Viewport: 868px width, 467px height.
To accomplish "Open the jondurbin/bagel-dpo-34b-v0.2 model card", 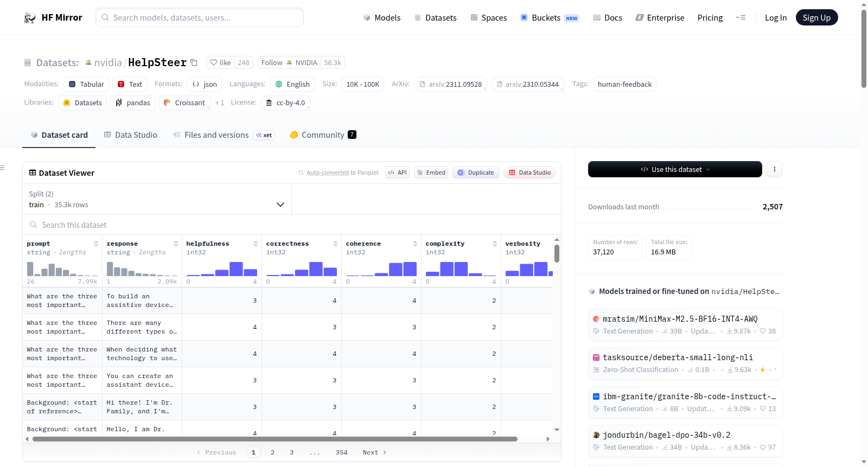I will (685, 441).
